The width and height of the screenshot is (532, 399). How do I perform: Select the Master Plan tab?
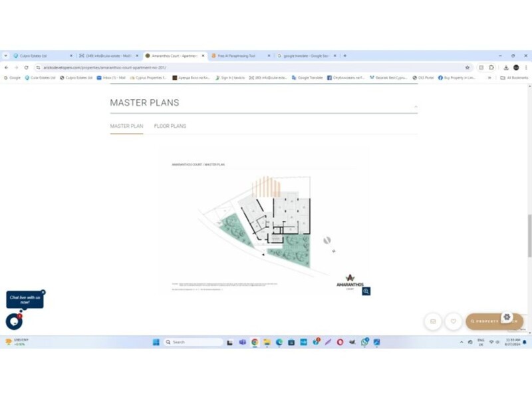click(126, 126)
